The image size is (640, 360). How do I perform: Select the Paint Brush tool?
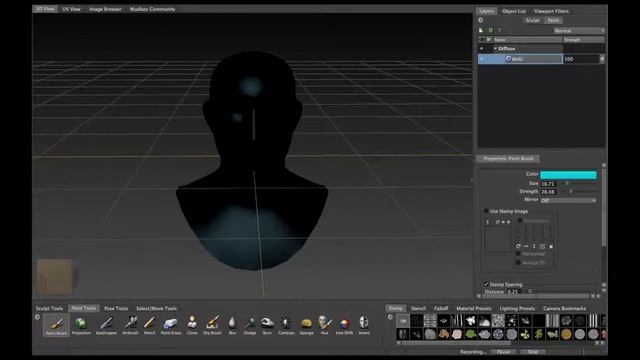[56, 325]
